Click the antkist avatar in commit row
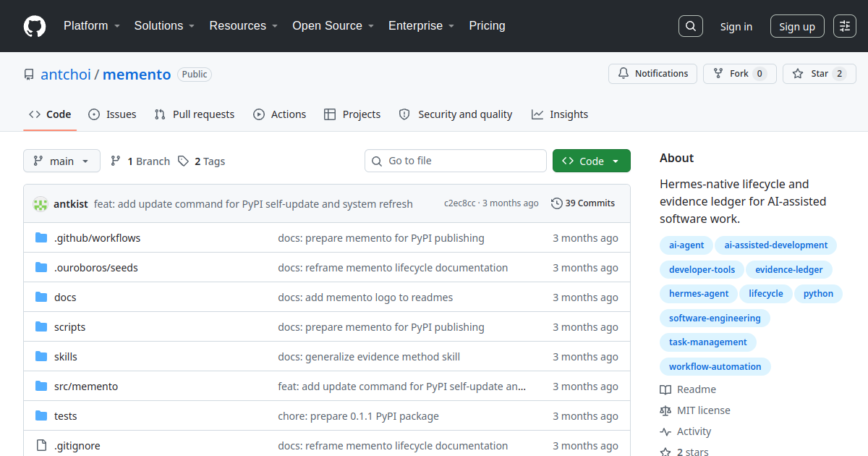Image resolution: width=868 pixels, height=456 pixels. click(41, 204)
